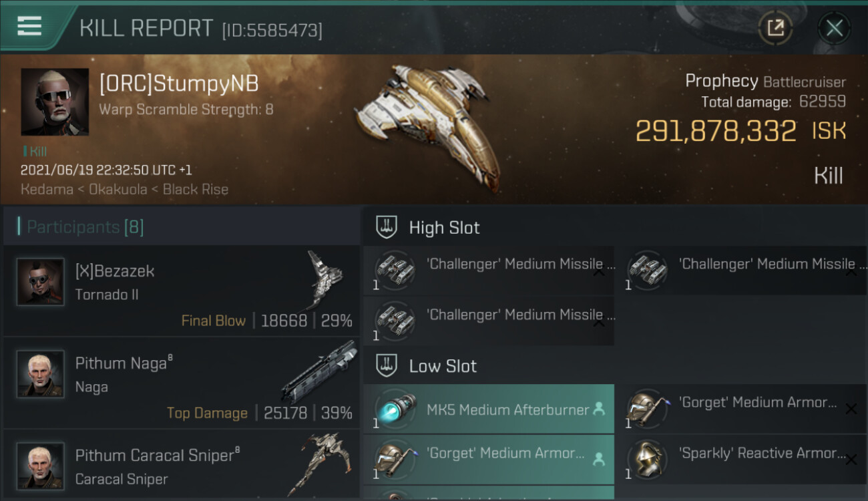The height and width of the screenshot is (501, 868).
Task: Click the X next to 'Gorget' Medium Armor
Action: [851, 409]
